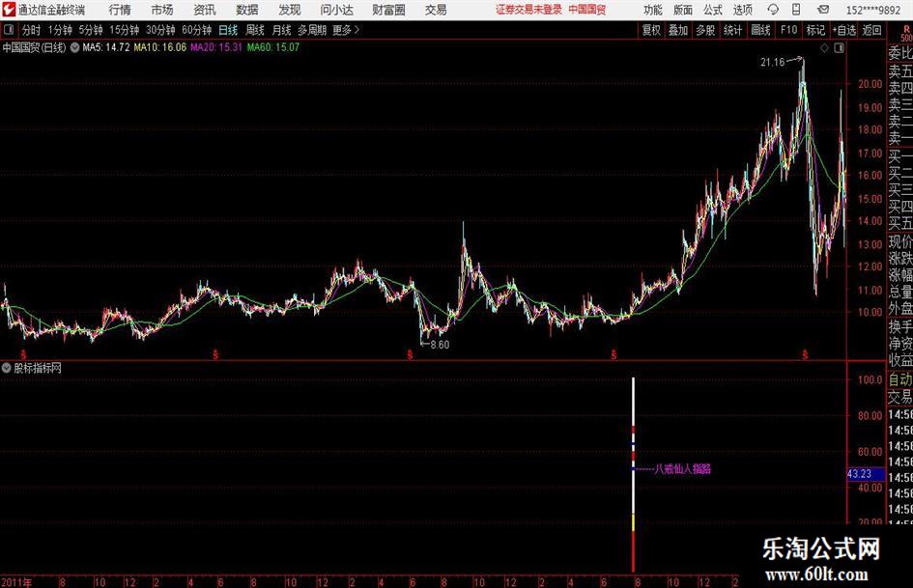Click the red S marker under 8.60
The image size is (913, 588).
click(410, 354)
